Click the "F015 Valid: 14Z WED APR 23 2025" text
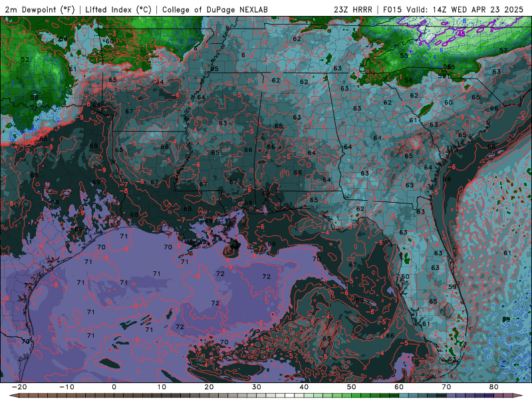Viewport: 532px width, 399px height. [x=453, y=10]
